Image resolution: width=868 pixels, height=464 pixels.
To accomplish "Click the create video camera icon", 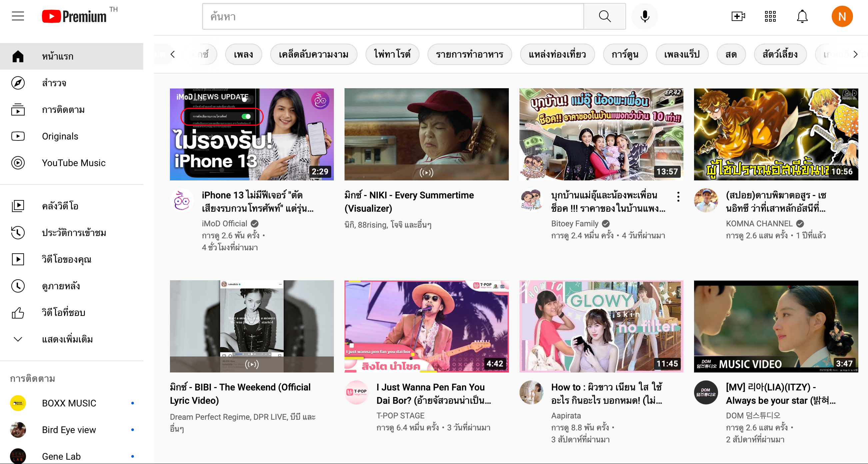I will 738,16.
